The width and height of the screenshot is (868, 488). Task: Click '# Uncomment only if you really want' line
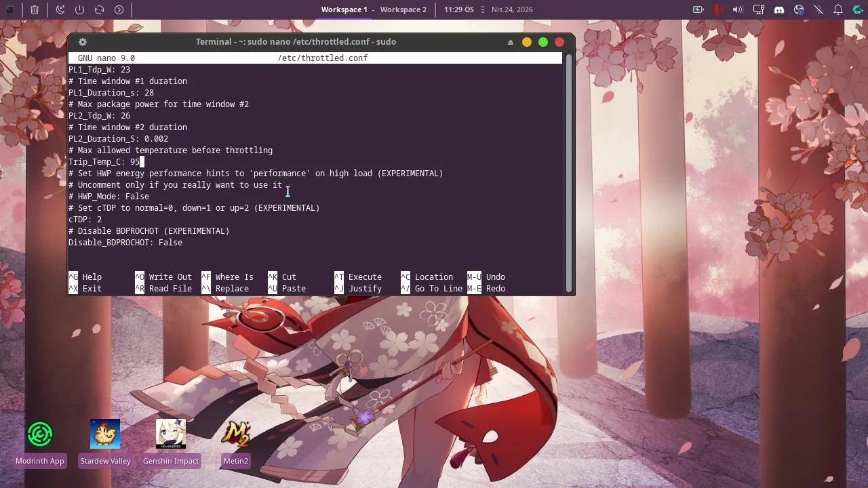pyautogui.click(x=175, y=185)
